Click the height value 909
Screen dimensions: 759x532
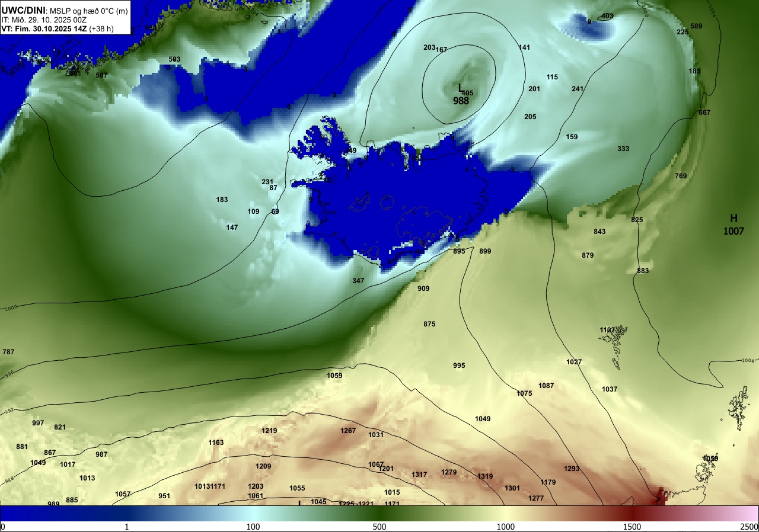[423, 289]
